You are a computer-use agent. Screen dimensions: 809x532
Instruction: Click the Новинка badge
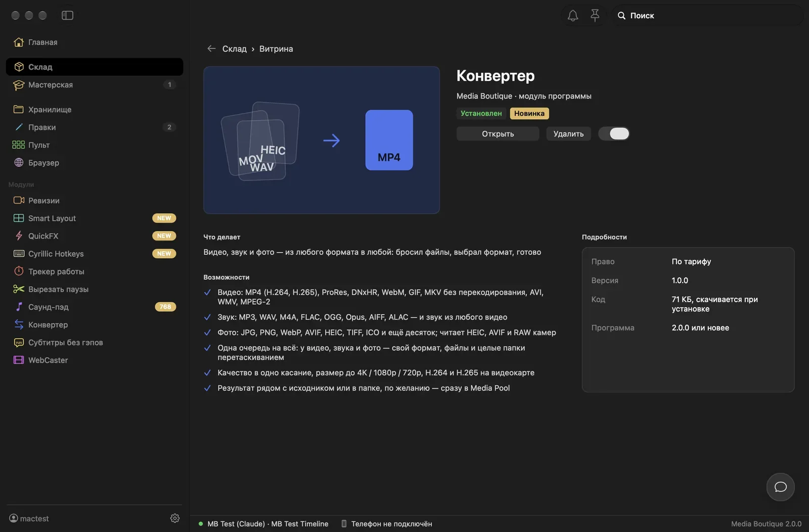point(529,114)
